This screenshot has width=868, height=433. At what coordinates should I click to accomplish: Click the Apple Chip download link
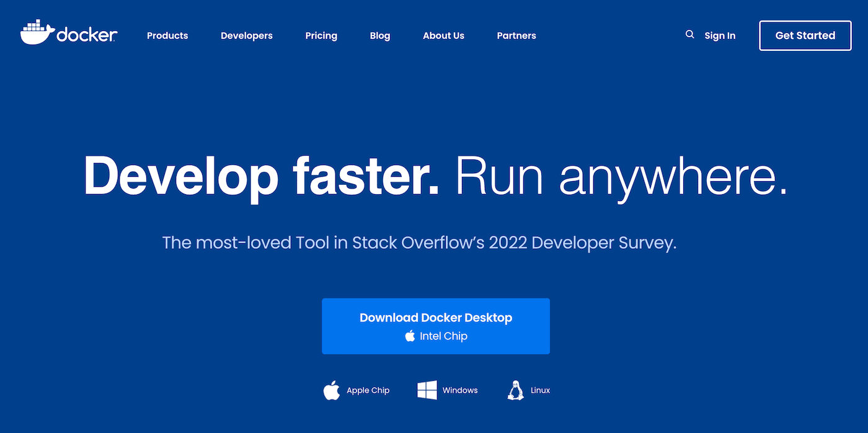pos(368,390)
